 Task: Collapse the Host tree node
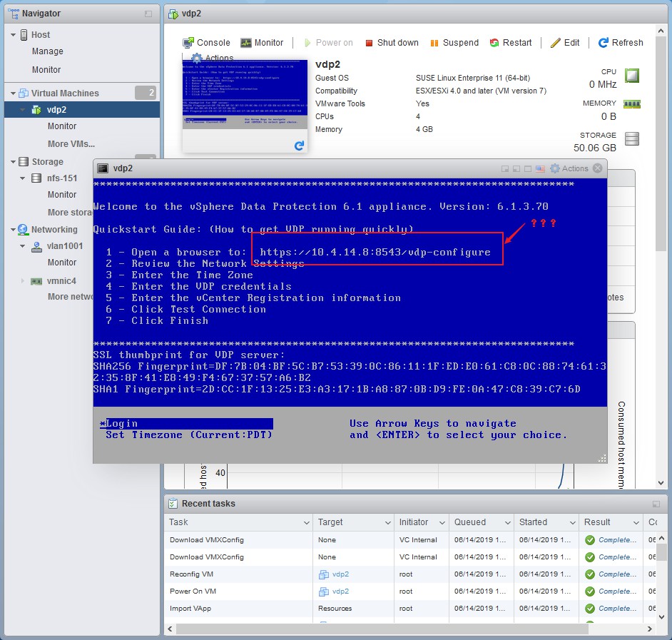click(x=14, y=35)
